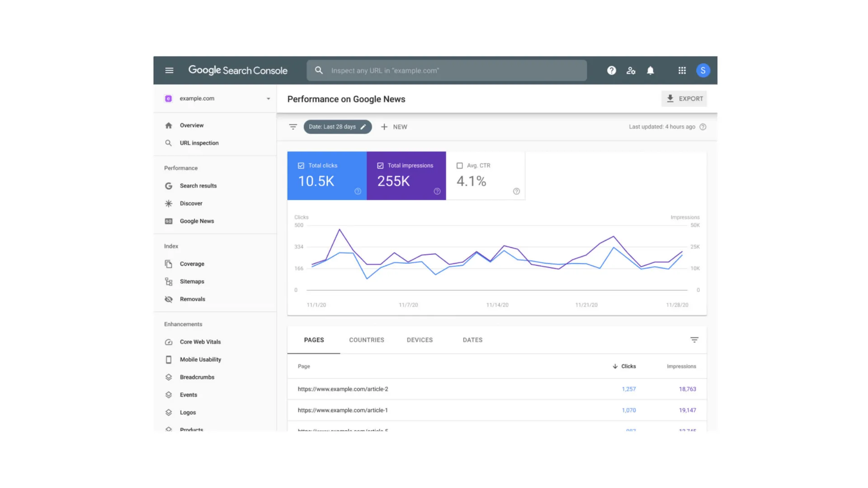The width and height of the screenshot is (868, 488).
Task: Open the account avatar labeled S
Action: (x=703, y=70)
